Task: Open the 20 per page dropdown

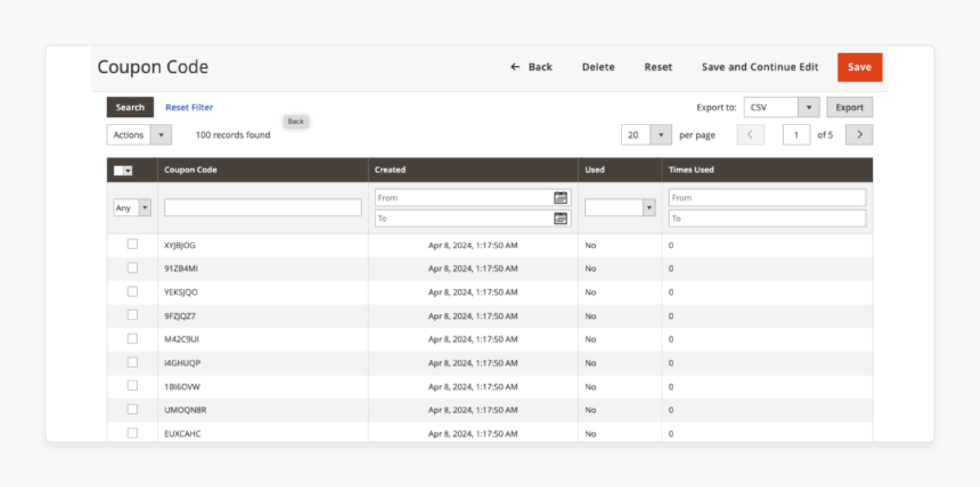Action: pyautogui.click(x=646, y=135)
